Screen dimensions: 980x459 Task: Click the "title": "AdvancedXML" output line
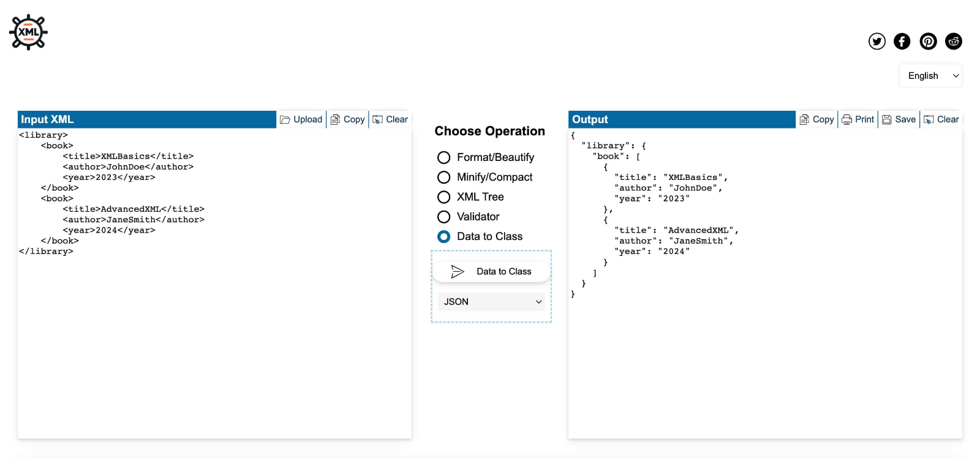tap(677, 230)
